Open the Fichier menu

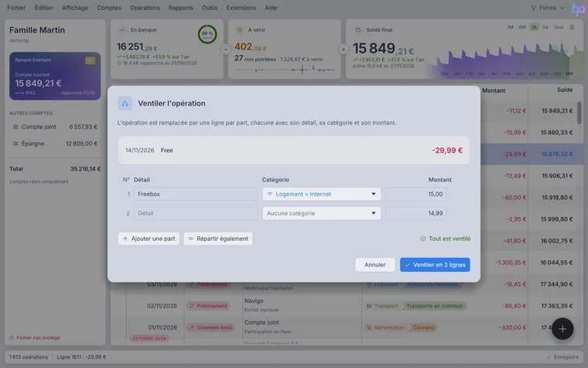[x=16, y=8]
